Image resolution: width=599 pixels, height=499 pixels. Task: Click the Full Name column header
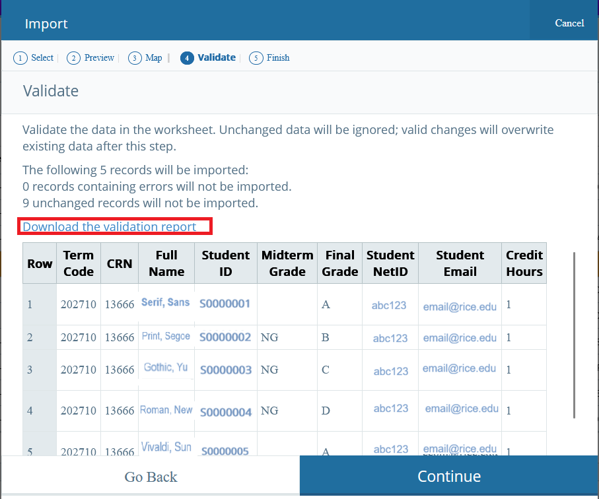167,263
